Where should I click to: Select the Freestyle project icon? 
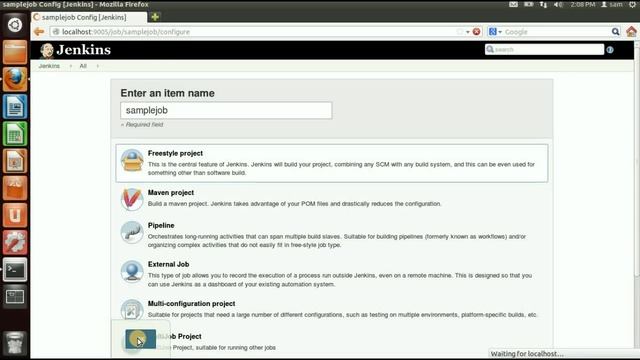point(132,160)
